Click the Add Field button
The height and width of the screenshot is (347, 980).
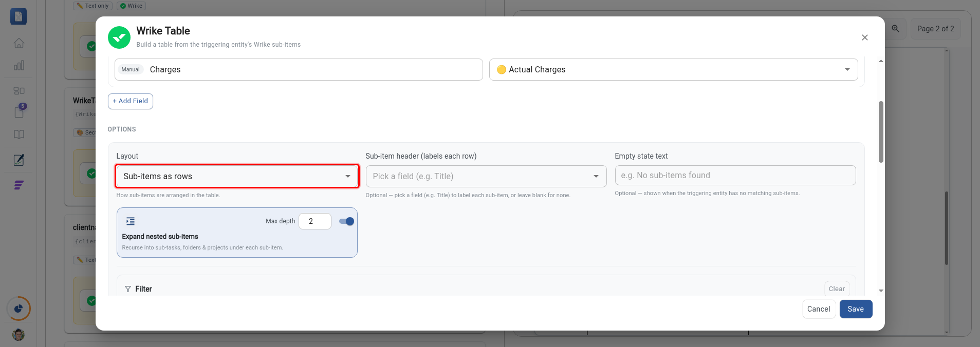(131, 101)
